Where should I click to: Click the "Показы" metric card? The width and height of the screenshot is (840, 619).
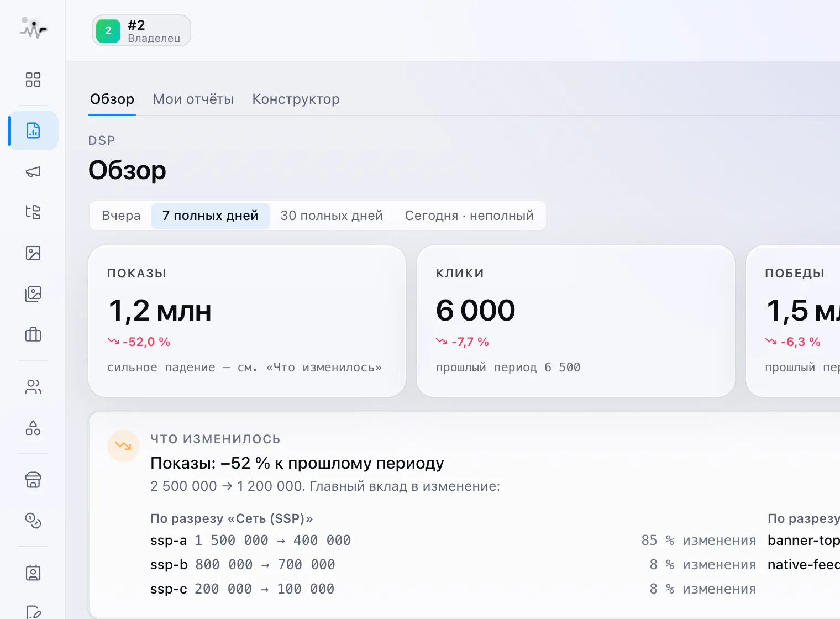coord(247,321)
